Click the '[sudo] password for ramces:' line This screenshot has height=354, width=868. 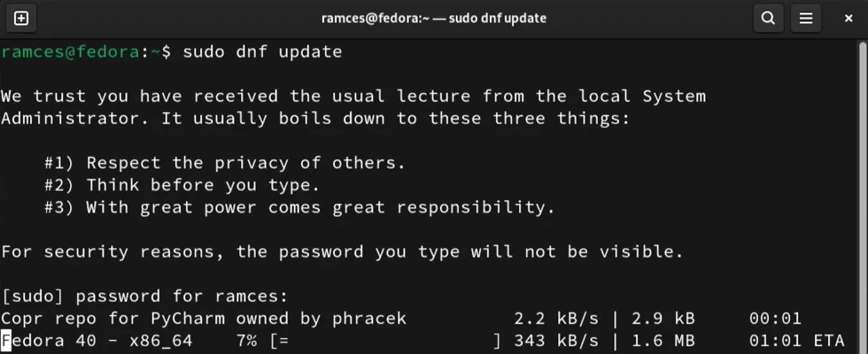[145, 296]
